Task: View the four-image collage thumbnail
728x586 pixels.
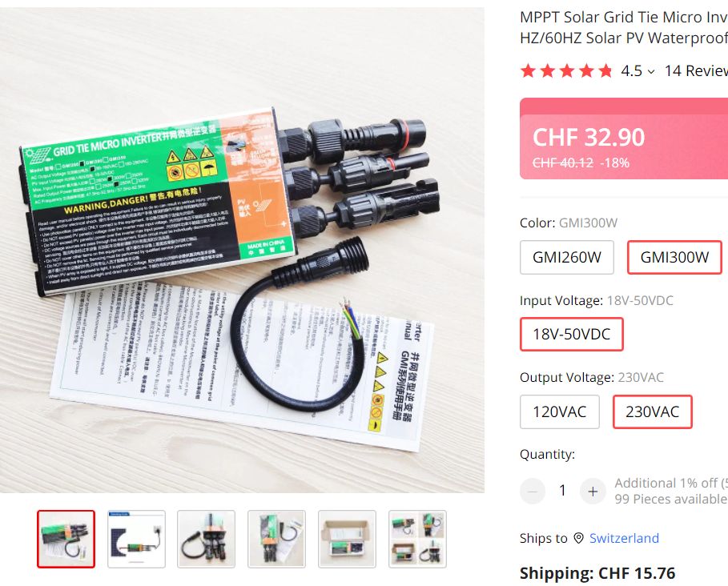Action: click(x=417, y=539)
